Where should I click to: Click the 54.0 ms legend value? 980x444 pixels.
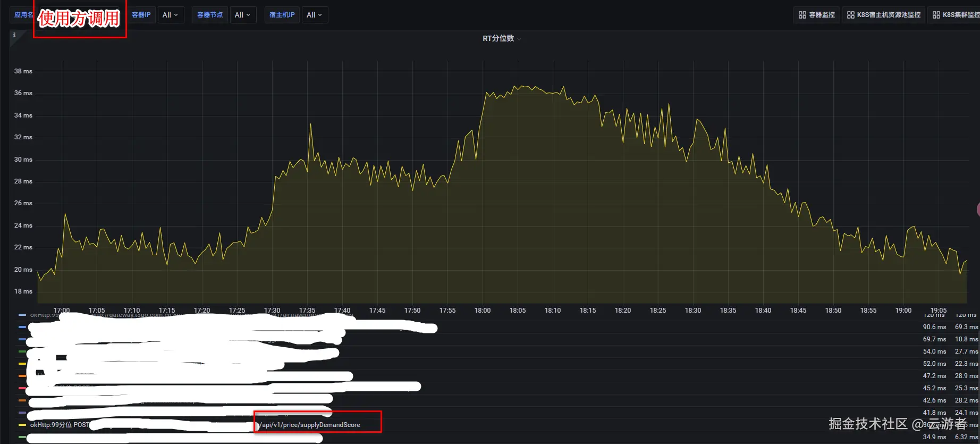click(934, 351)
